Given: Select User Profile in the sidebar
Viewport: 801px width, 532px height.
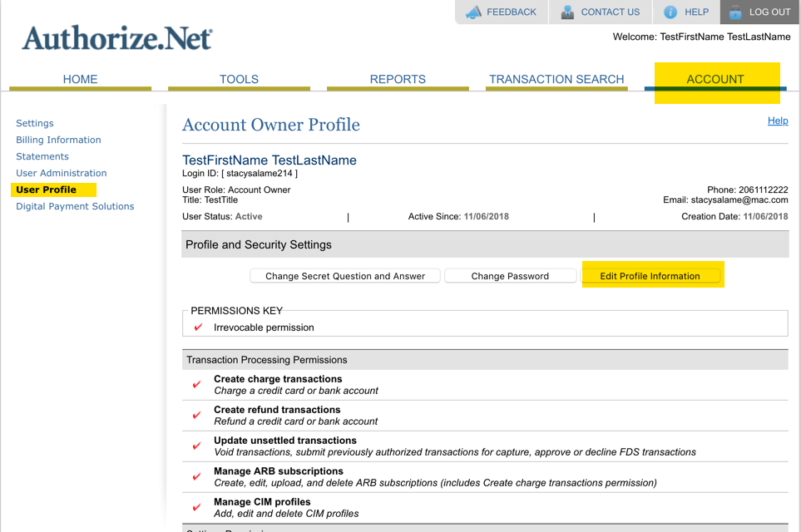Looking at the screenshot, I should click(x=46, y=190).
